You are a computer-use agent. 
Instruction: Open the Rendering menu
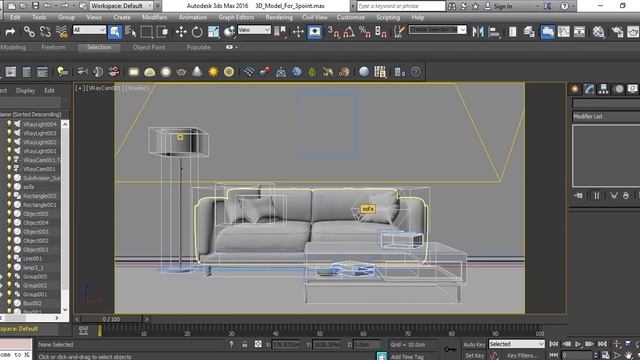[x=279, y=17]
